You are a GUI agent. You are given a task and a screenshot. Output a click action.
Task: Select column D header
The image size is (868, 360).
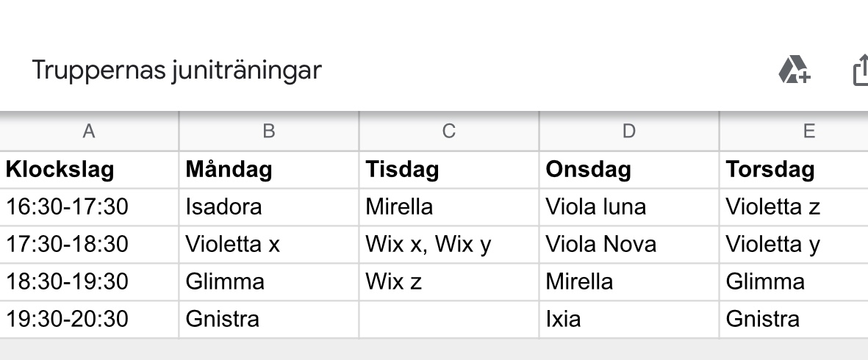pos(629,132)
